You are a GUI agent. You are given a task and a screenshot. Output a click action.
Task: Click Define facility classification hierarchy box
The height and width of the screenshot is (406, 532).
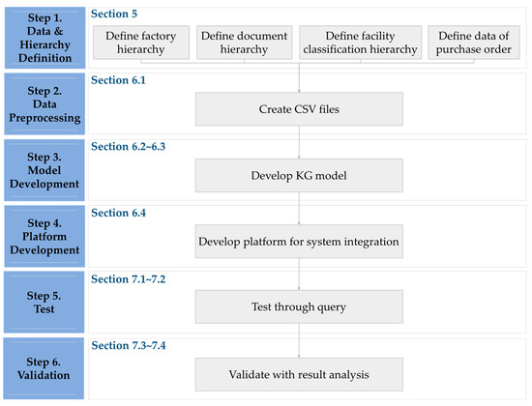pos(361,43)
